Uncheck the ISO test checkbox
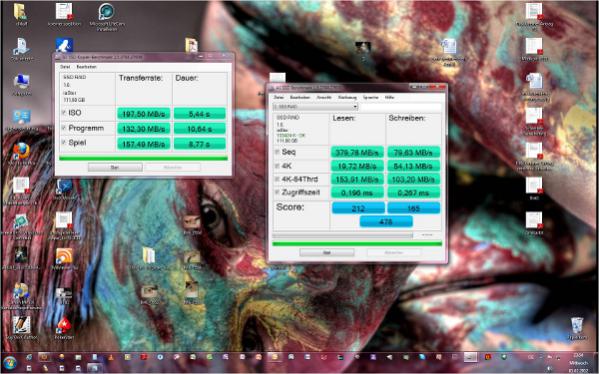The width and height of the screenshot is (599, 374). [64, 112]
